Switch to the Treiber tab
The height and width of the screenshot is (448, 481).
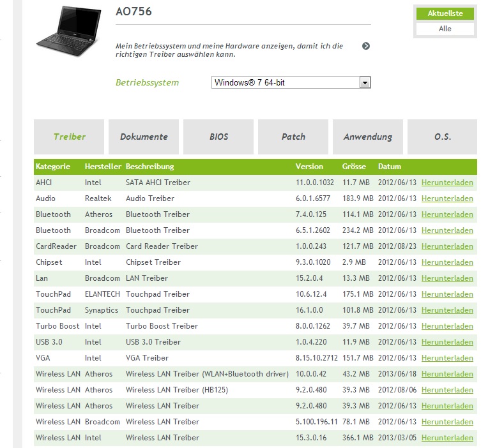pyautogui.click(x=69, y=137)
